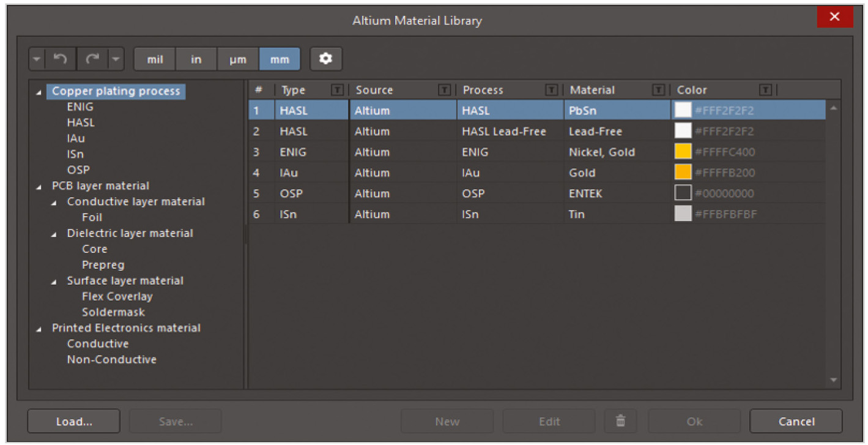Collapse the Dielectric layer material node
868x445 pixels.
[x=54, y=234]
